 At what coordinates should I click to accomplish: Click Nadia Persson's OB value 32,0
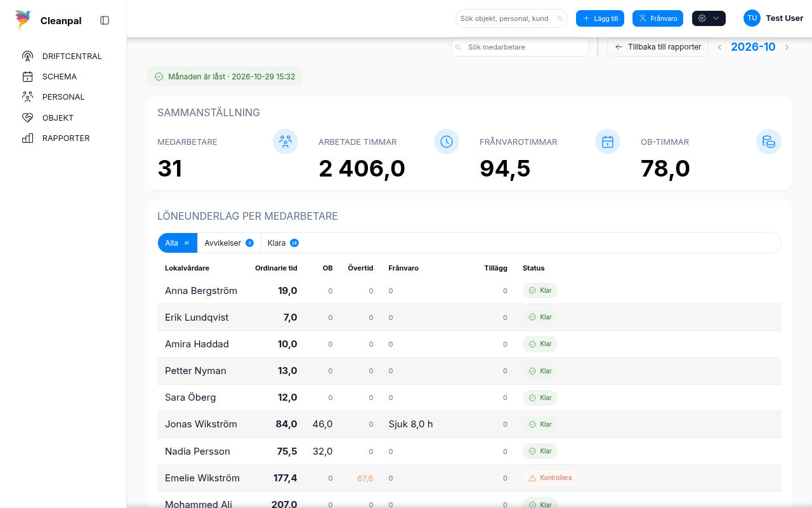click(x=322, y=451)
